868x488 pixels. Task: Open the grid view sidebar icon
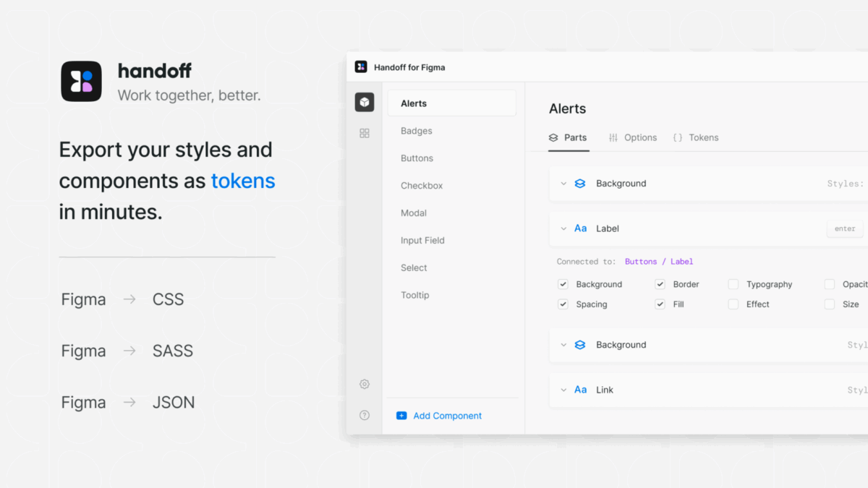coord(365,133)
